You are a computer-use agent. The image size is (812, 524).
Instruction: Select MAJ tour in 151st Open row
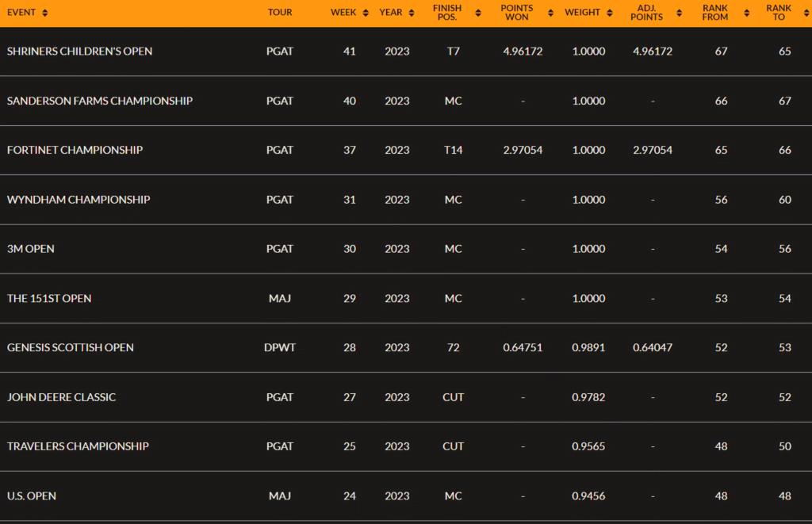point(280,299)
